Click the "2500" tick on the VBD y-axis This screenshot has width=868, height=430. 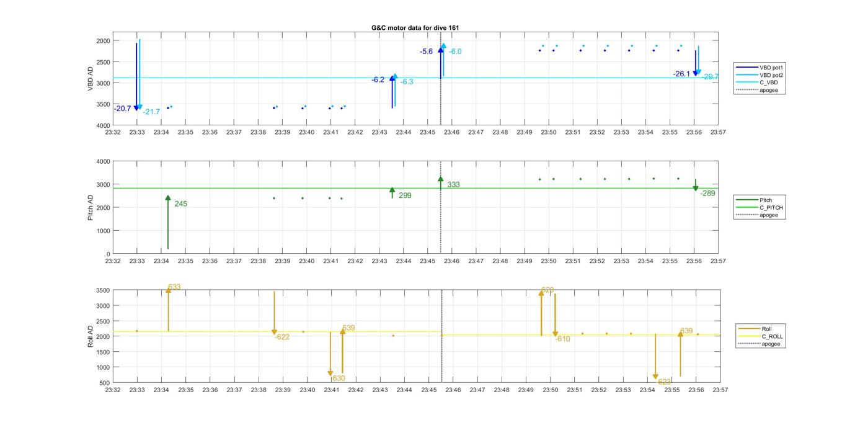pos(102,62)
